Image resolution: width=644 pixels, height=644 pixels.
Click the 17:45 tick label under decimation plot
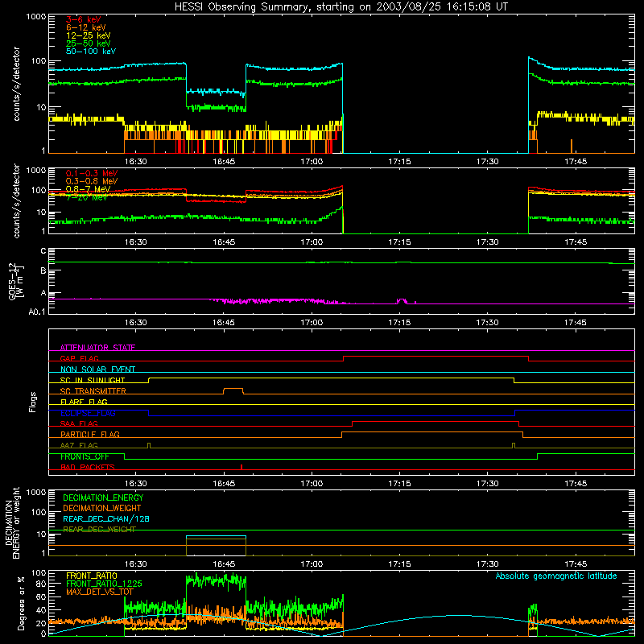point(576,564)
